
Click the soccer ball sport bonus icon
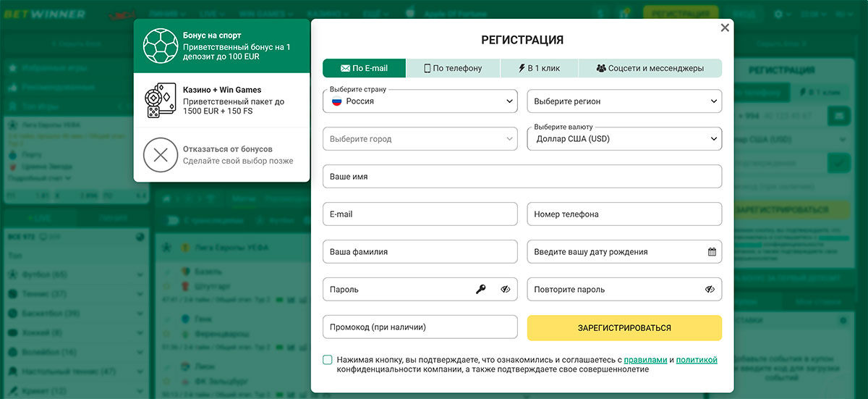click(161, 46)
